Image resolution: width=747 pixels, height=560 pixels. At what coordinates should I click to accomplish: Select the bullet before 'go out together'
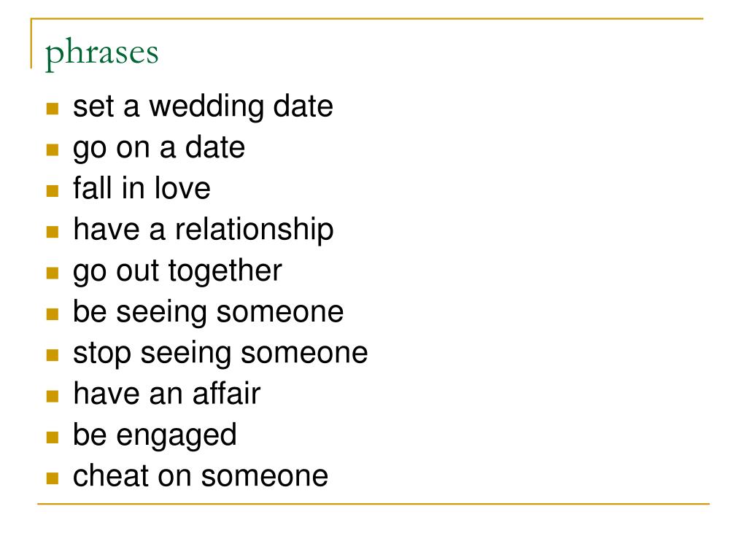(53, 273)
